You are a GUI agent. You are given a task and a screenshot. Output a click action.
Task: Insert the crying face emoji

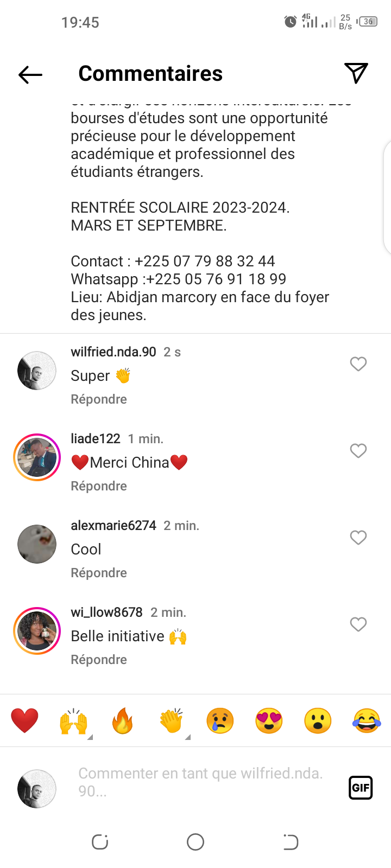(220, 721)
